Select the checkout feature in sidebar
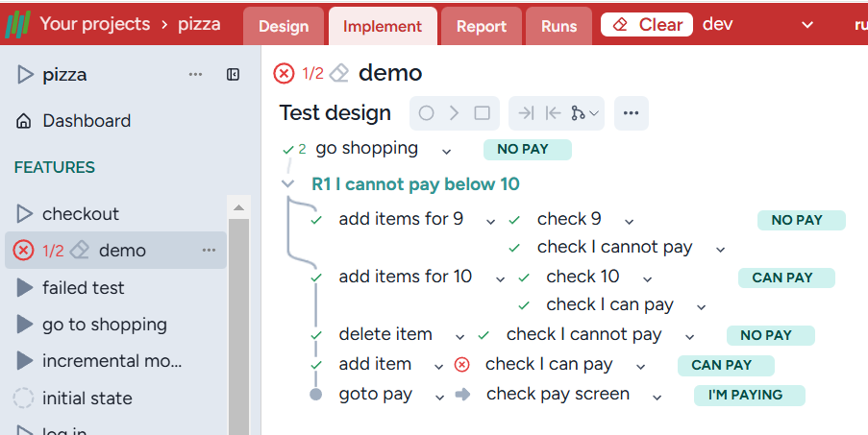 (x=81, y=213)
